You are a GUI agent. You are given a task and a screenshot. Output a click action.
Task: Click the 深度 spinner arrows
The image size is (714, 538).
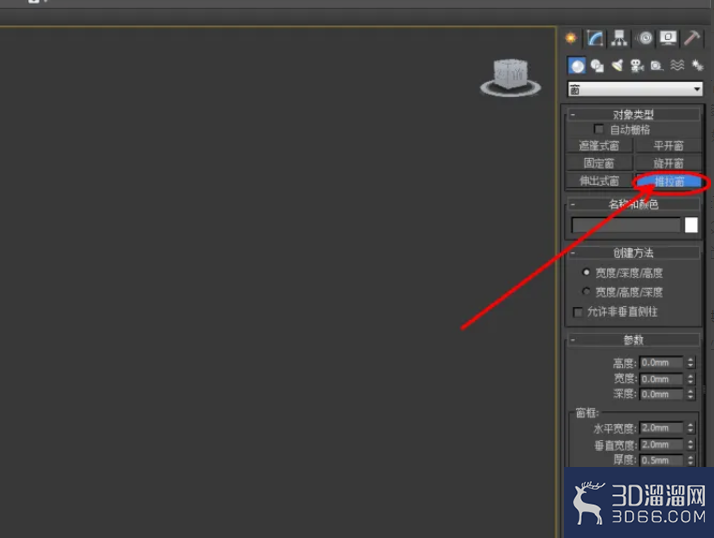click(690, 394)
